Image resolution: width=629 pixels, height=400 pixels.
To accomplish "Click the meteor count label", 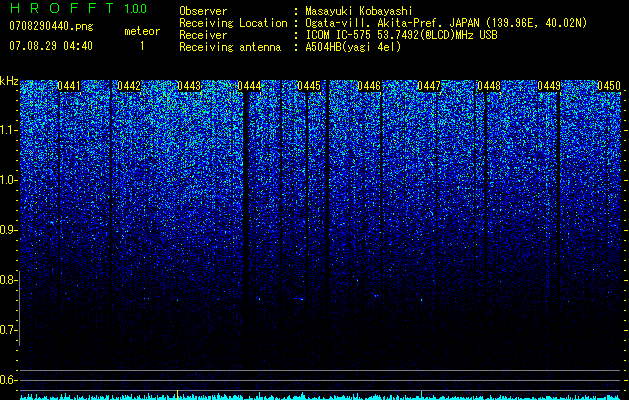I will click(142, 31).
